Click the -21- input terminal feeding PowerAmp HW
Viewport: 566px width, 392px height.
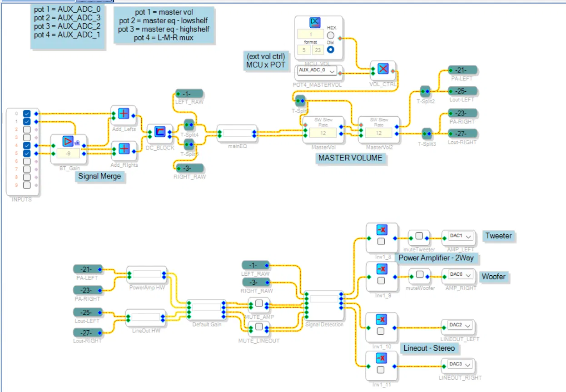(x=88, y=269)
